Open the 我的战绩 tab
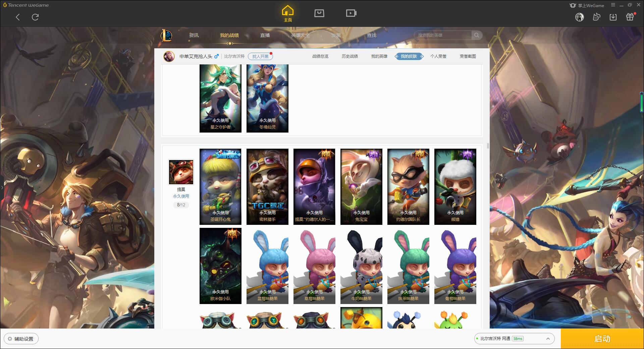Screen dimensions: 644x349 pos(229,35)
